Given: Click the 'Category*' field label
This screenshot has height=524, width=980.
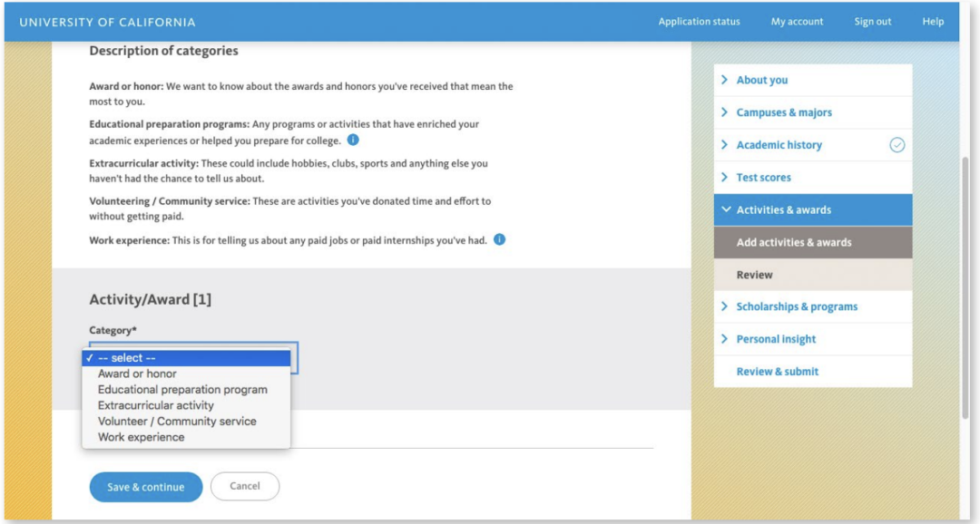Looking at the screenshot, I should (x=113, y=330).
